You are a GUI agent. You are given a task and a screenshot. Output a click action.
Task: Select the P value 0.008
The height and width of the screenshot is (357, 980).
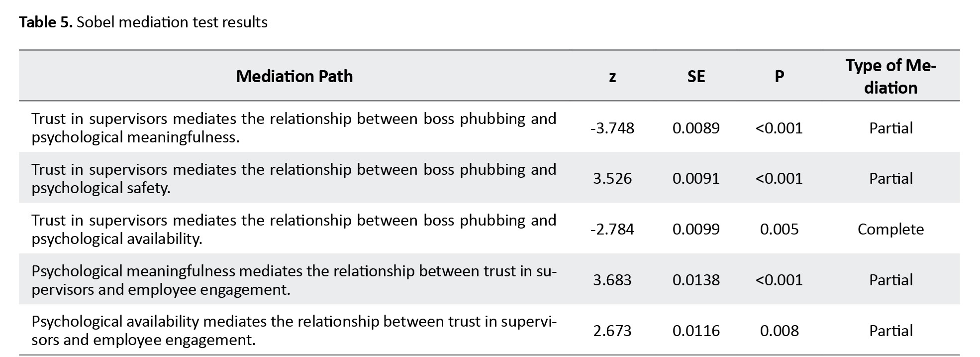[780, 331]
